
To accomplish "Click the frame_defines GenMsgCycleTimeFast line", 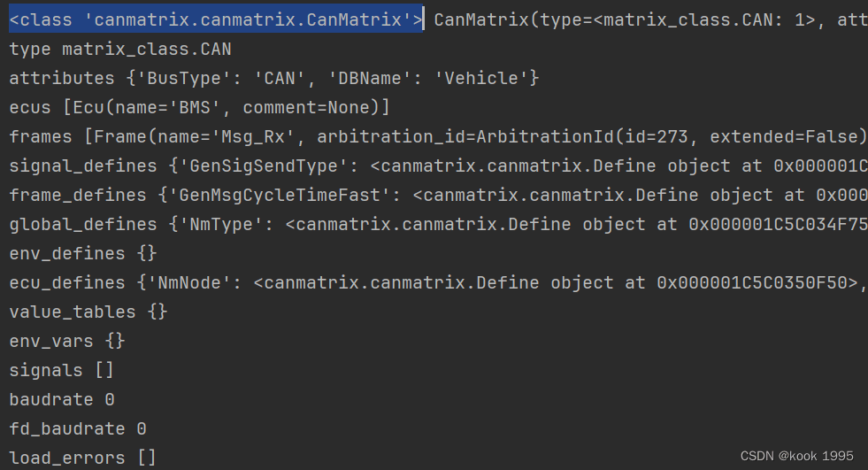I will tap(439, 195).
